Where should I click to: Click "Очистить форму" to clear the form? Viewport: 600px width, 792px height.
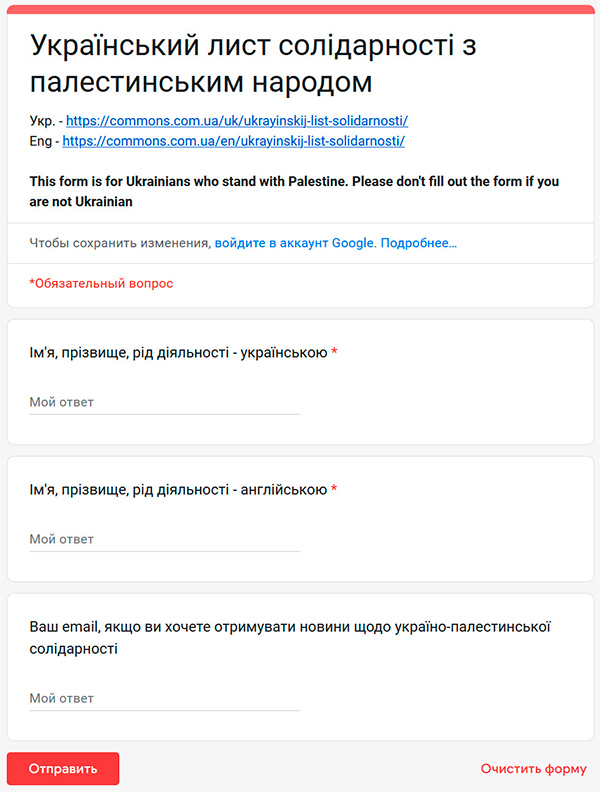tap(533, 769)
